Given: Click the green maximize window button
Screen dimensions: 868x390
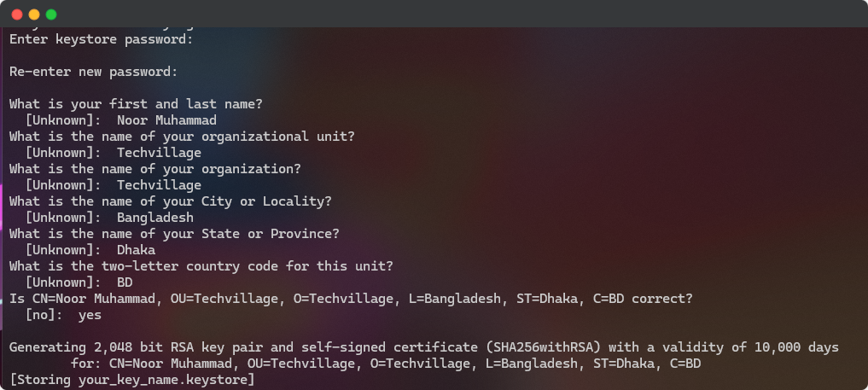Looking at the screenshot, I should pos(51,15).
